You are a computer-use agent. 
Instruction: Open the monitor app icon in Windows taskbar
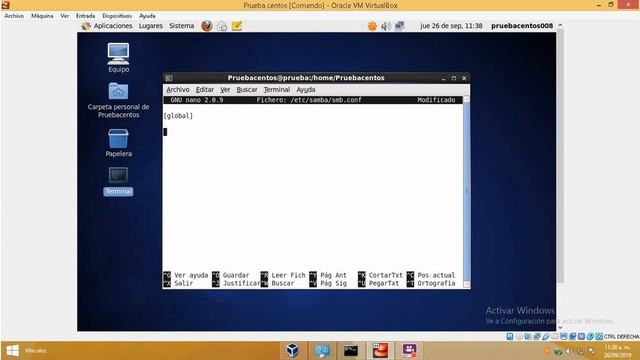pyautogui.click(x=322, y=350)
